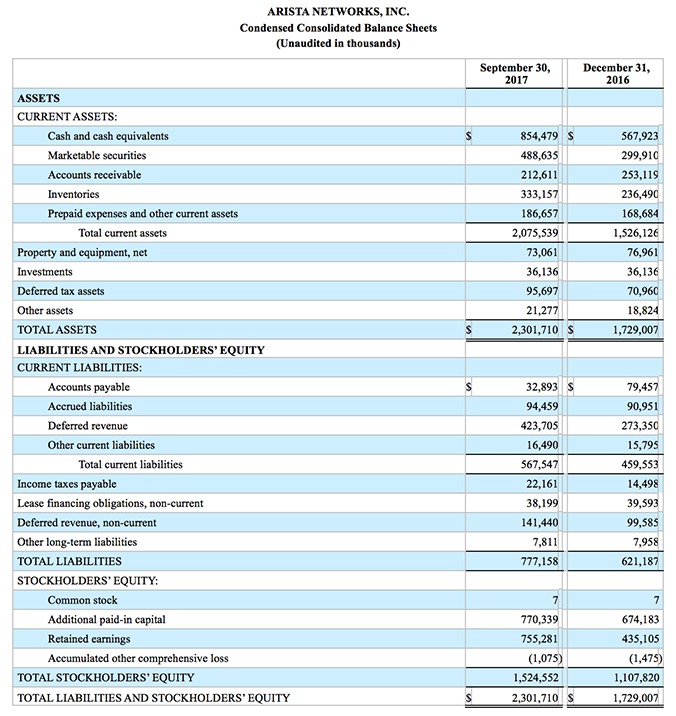Select cash value 567,923
Screen dimensions: 676x716
(x=639, y=136)
